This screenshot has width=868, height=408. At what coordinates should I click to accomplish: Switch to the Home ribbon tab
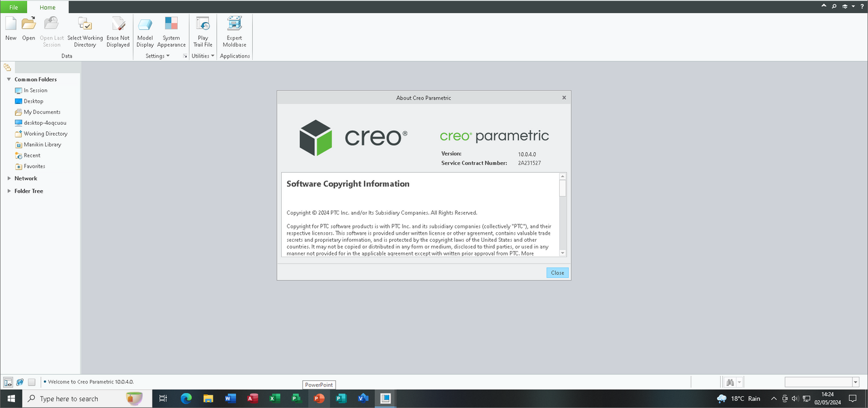47,7
